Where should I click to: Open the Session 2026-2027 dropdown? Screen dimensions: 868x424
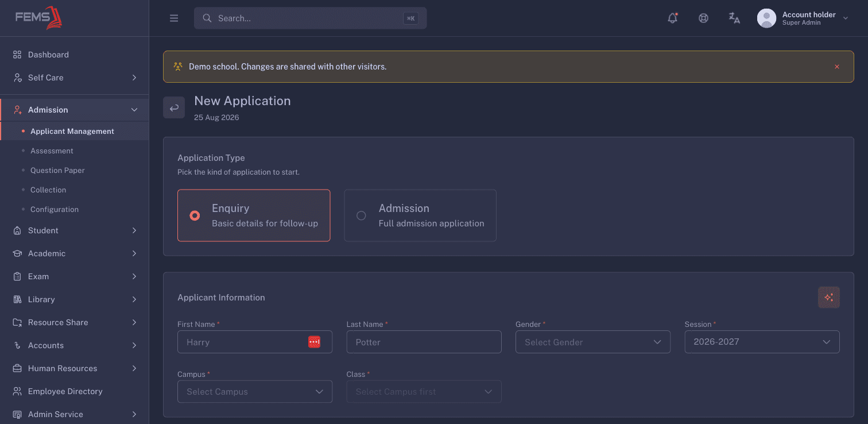click(x=762, y=342)
